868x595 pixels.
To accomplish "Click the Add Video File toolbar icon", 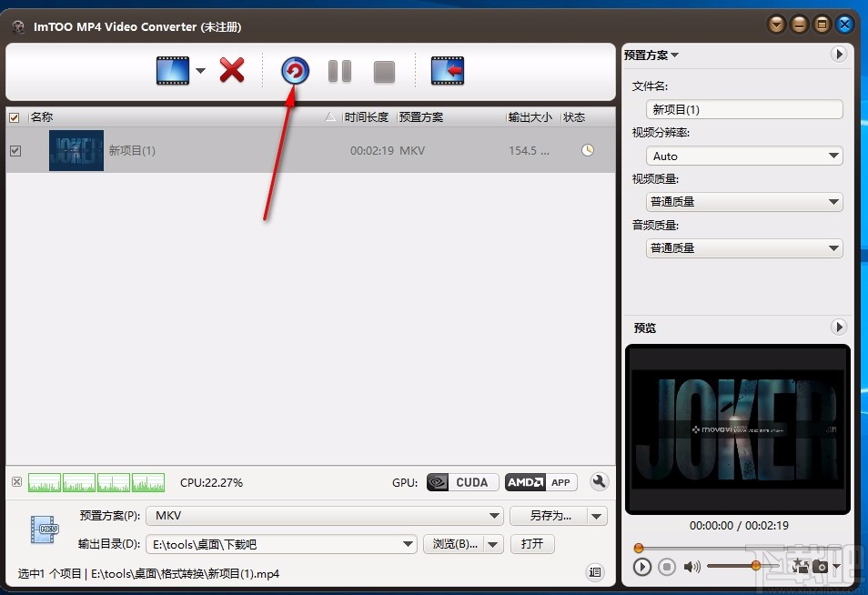I will click(172, 70).
